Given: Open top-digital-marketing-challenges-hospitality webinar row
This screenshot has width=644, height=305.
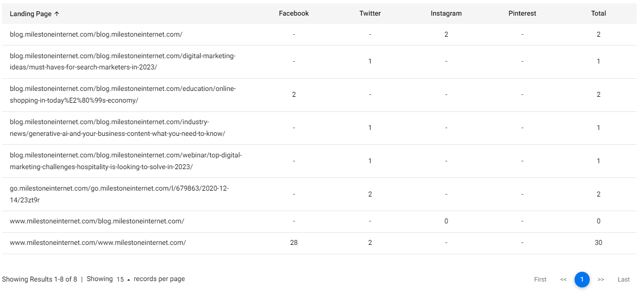Looking at the screenshot, I should pos(319,161).
